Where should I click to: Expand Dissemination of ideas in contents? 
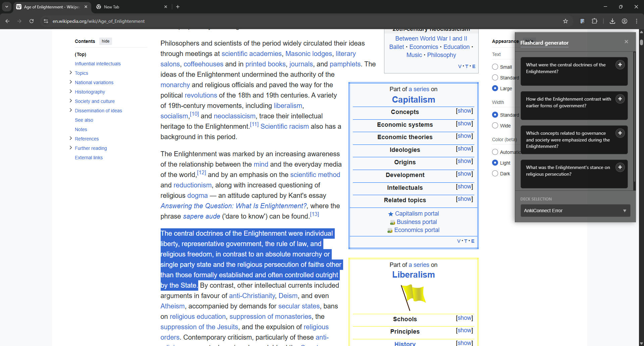point(70,110)
